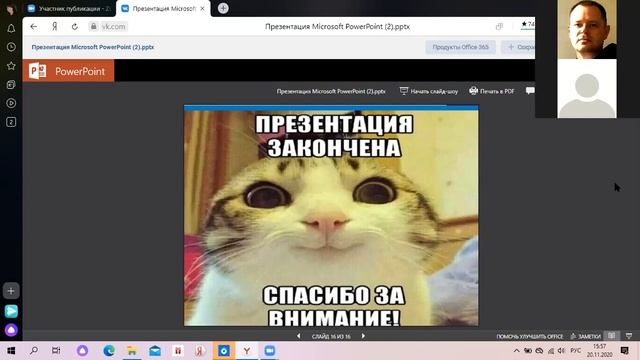Open Yandex home via the Я icon
This screenshot has width=640, height=360.
pos(54,27)
